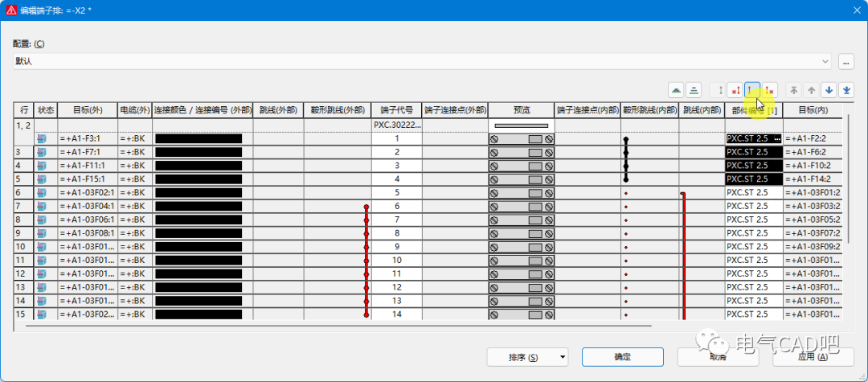
Task: Click status icon in row number 14
Action: point(42,301)
